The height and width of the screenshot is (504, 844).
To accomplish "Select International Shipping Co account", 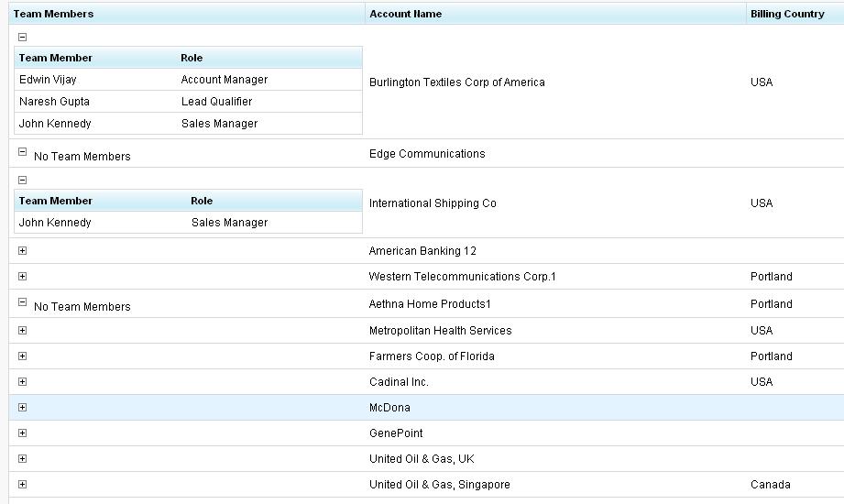I will pos(433,203).
